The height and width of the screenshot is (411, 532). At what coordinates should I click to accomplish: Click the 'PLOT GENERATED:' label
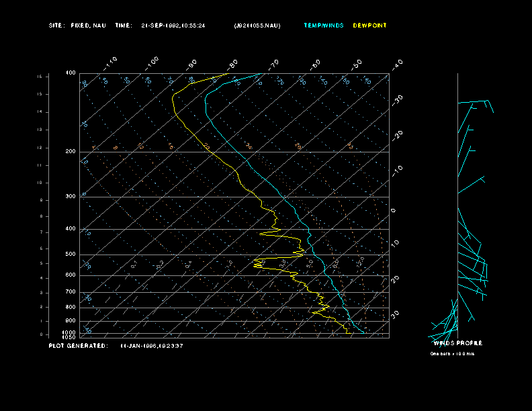click(x=79, y=346)
